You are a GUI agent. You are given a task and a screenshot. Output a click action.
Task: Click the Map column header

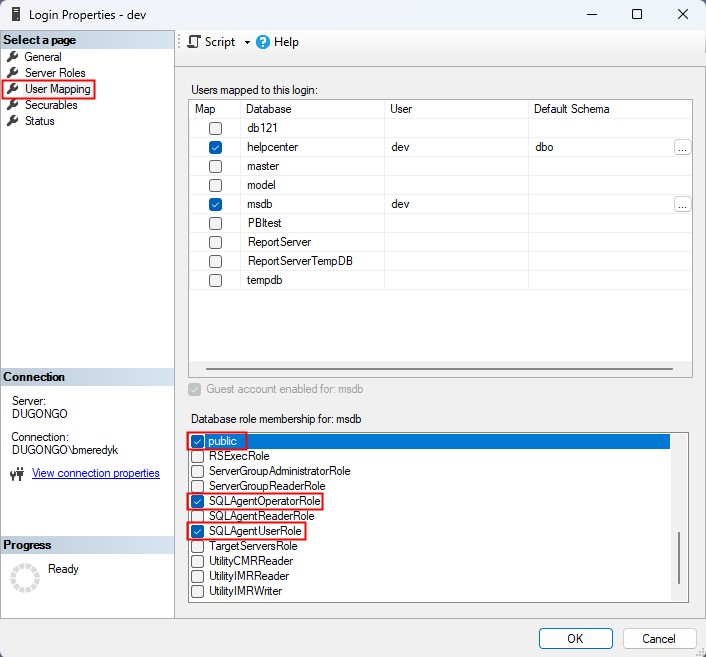click(x=215, y=109)
